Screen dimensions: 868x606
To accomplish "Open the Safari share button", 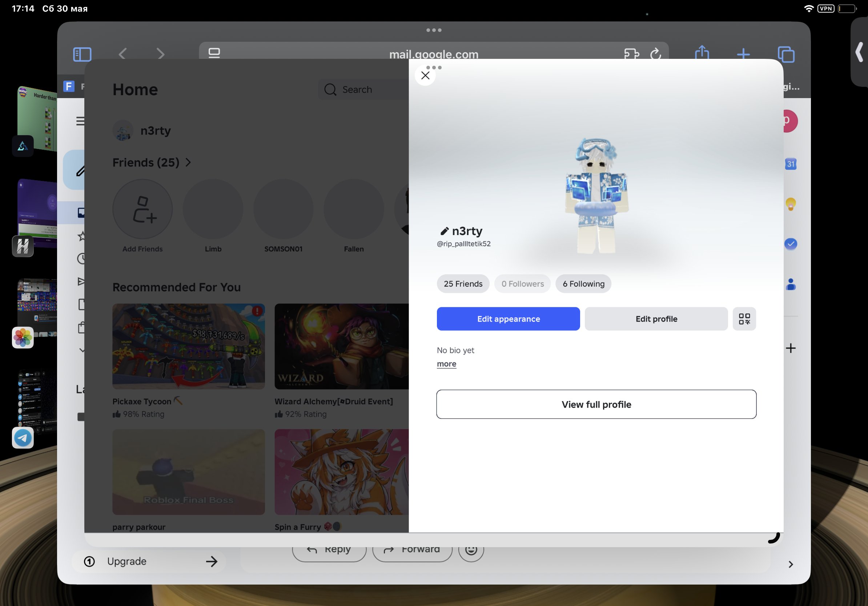I will click(702, 53).
